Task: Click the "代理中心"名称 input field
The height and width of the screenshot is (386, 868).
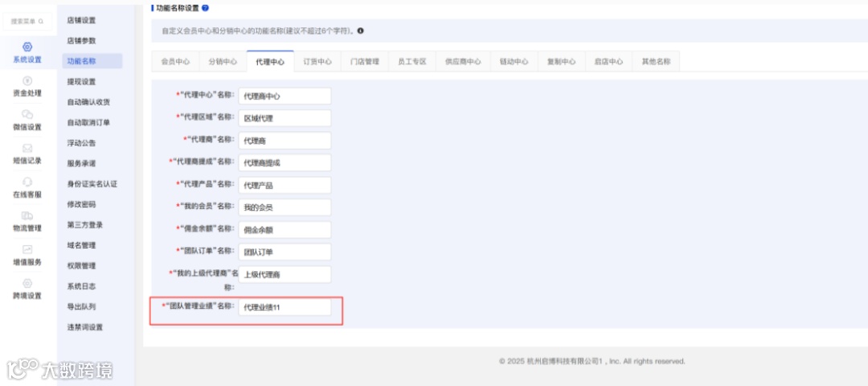Action: [x=285, y=96]
